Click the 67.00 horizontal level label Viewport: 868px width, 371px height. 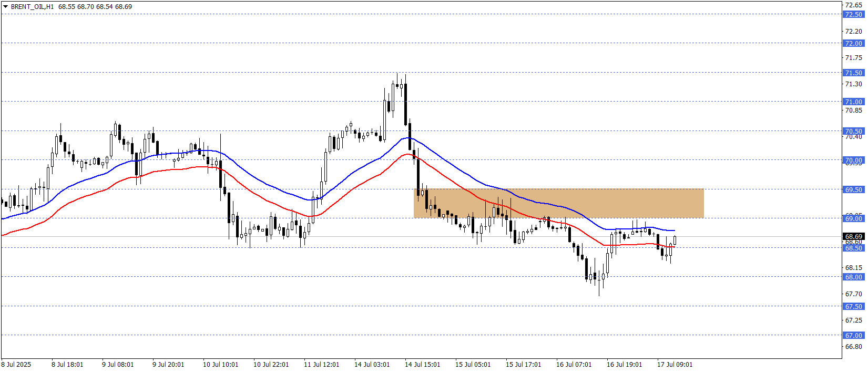point(853,336)
